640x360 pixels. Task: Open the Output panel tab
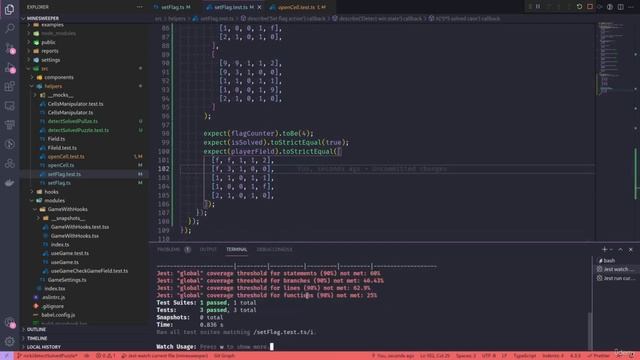(x=208, y=249)
